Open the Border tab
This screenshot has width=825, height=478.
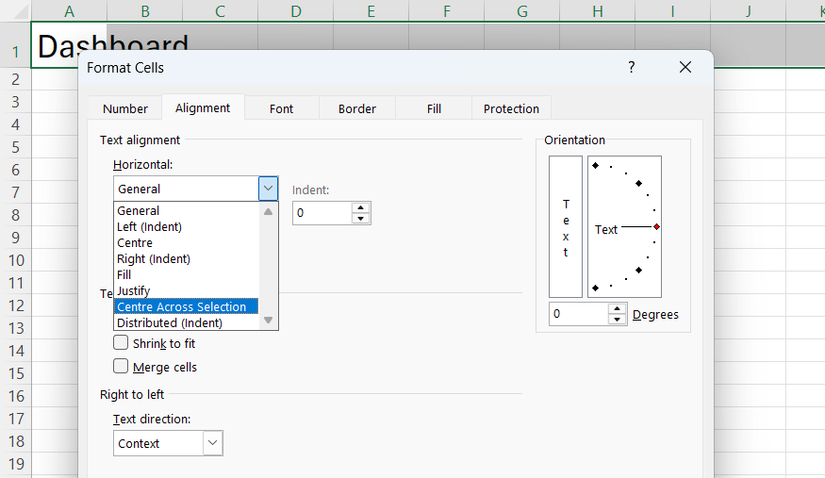click(357, 109)
